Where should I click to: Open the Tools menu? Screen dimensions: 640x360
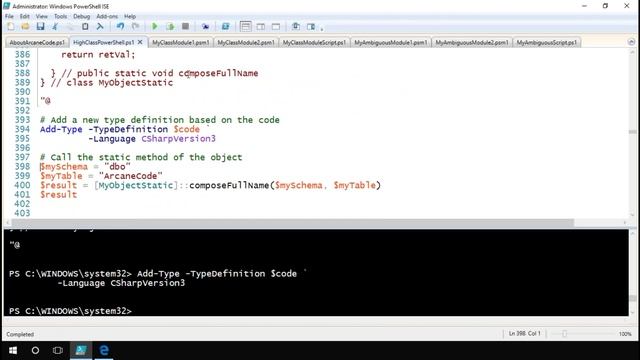click(60, 16)
